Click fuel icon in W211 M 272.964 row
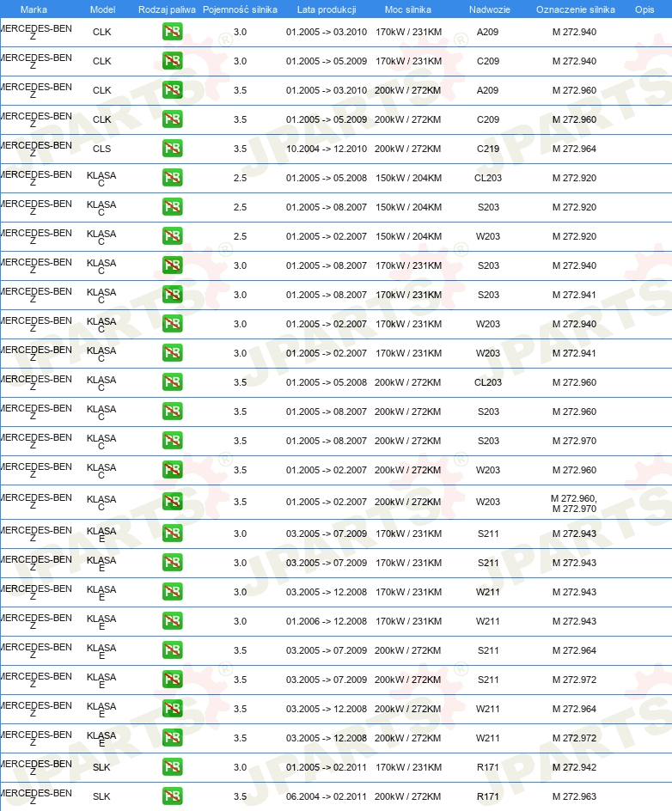The width and height of the screenshot is (672, 811). point(172,709)
